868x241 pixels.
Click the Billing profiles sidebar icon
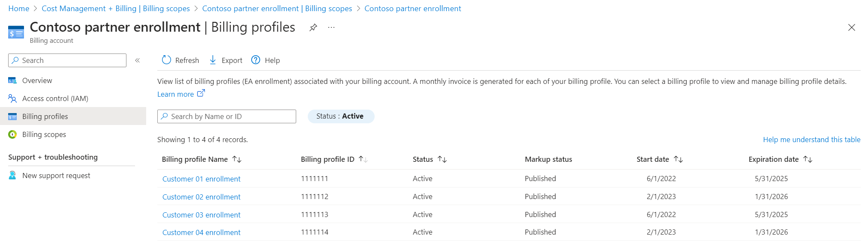pos(12,116)
